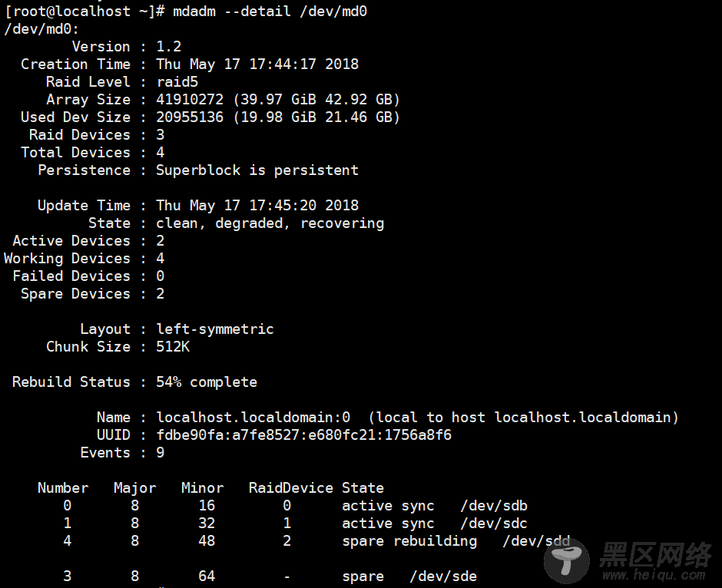Click the '[root@localhost ~]#' prompt
This screenshot has width=722, height=588.
(x=84, y=11)
